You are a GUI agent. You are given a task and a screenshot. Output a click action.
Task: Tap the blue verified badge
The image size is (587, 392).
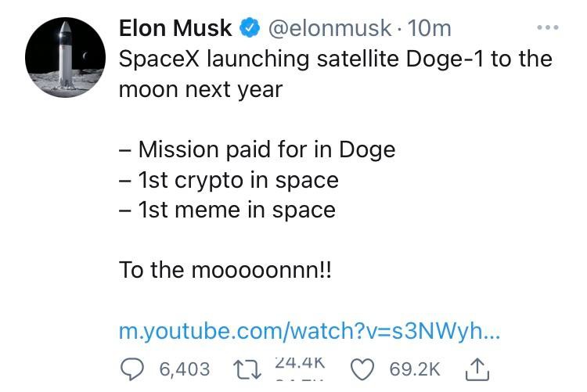[250, 28]
